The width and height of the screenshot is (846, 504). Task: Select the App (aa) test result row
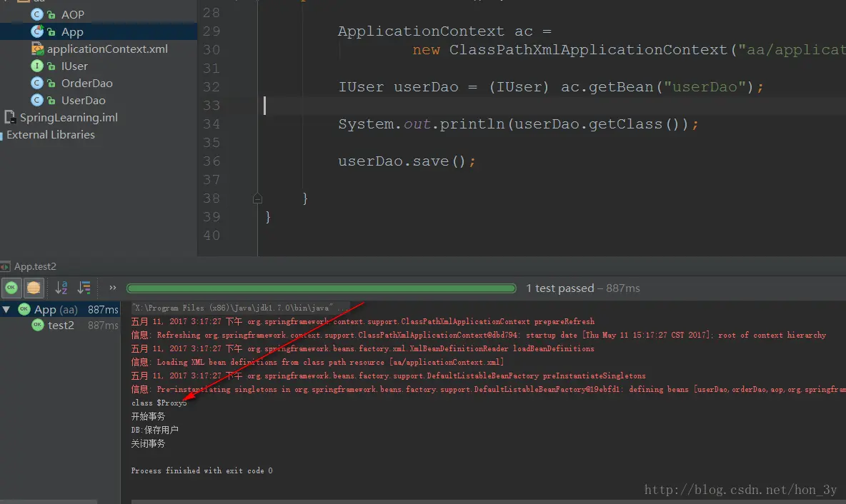[60, 309]
